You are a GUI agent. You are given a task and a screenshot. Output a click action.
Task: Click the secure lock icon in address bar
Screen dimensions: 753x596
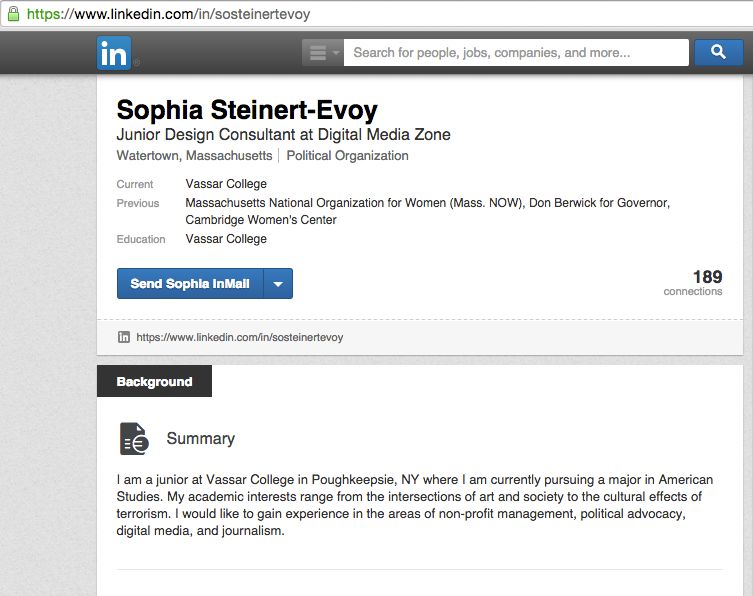click(x=12, y=13)
